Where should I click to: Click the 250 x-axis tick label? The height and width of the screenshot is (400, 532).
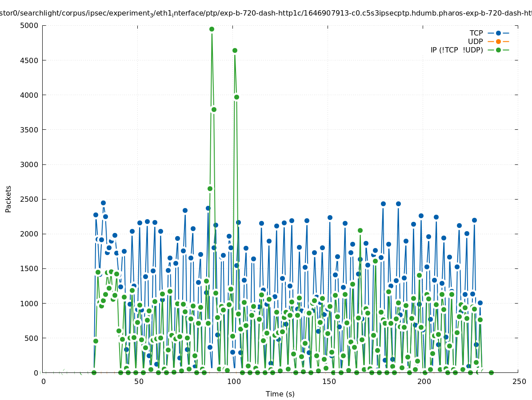pos(519,382)
